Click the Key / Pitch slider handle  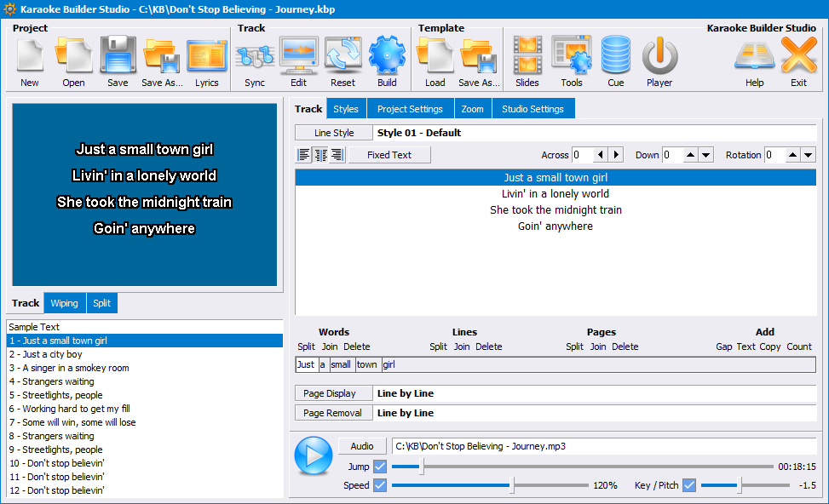tap(740, 485)
